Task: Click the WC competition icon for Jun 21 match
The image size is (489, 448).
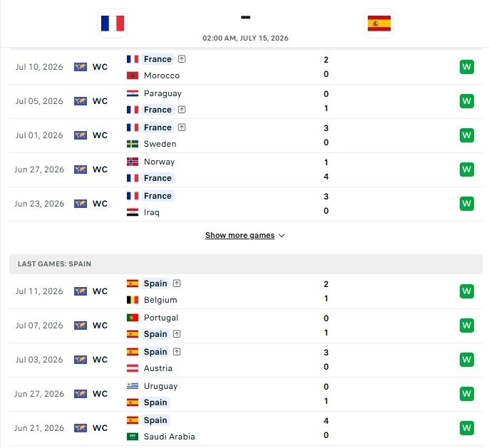Action: click(x=81, y=428)
